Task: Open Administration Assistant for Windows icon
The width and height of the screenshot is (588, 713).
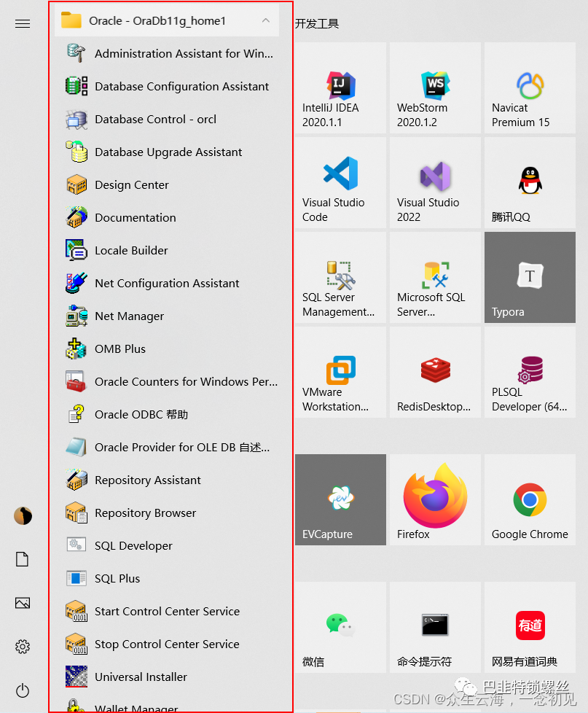Action: pos(77,53)
